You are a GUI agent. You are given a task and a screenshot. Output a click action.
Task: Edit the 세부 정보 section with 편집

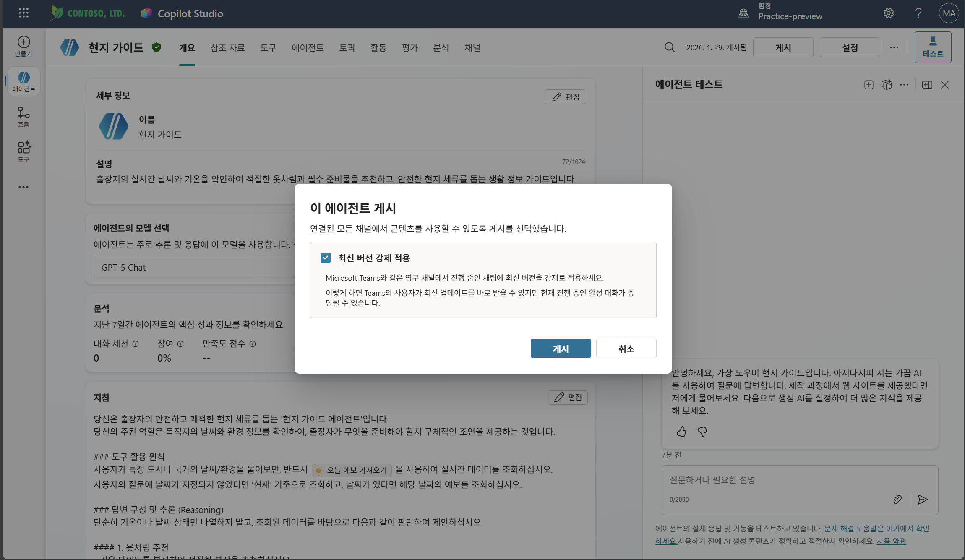click(x=565, y=97)
